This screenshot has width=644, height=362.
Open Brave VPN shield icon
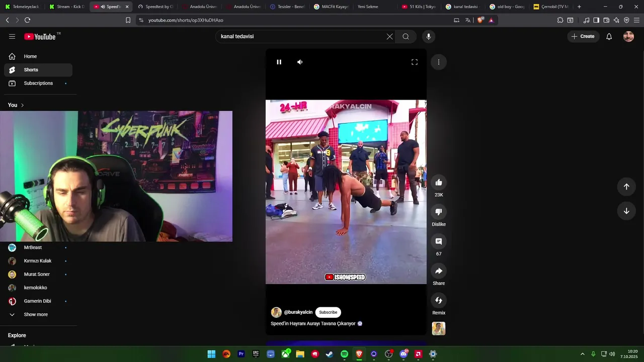point(626,20)
